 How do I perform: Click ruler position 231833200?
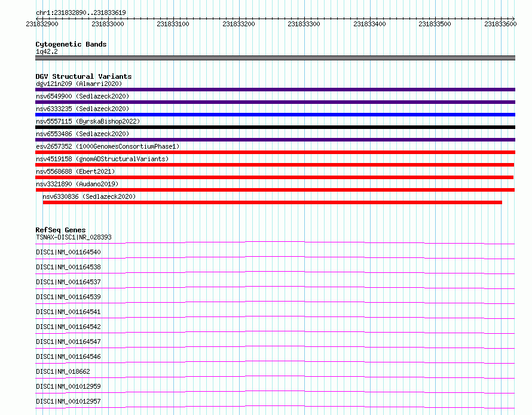click(239, 24)
